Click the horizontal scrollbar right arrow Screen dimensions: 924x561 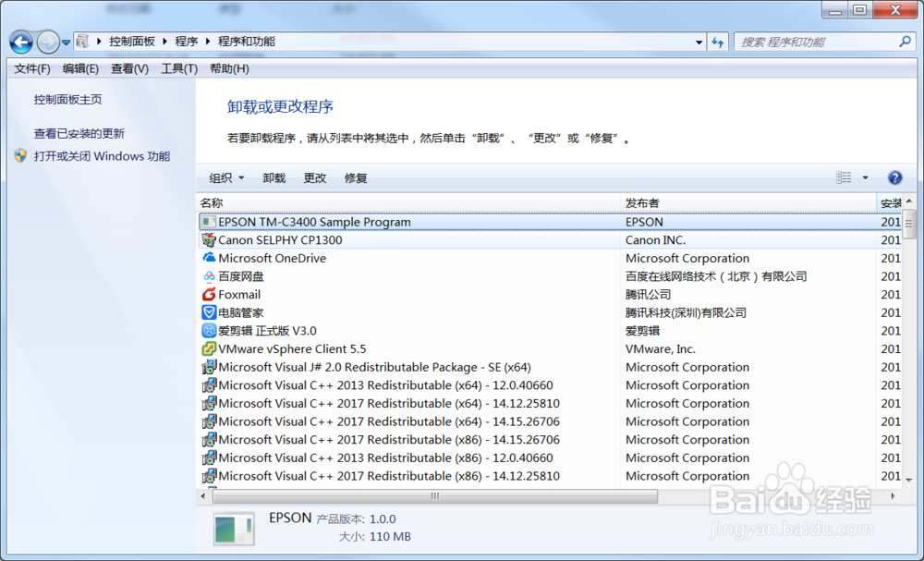pos(893,496)
